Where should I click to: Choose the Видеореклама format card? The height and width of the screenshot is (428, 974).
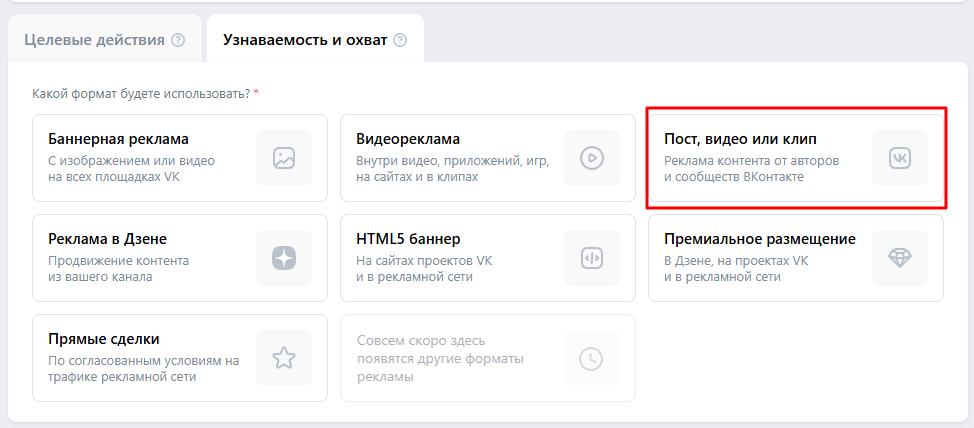pyautogui.click(x=488, y=158)
